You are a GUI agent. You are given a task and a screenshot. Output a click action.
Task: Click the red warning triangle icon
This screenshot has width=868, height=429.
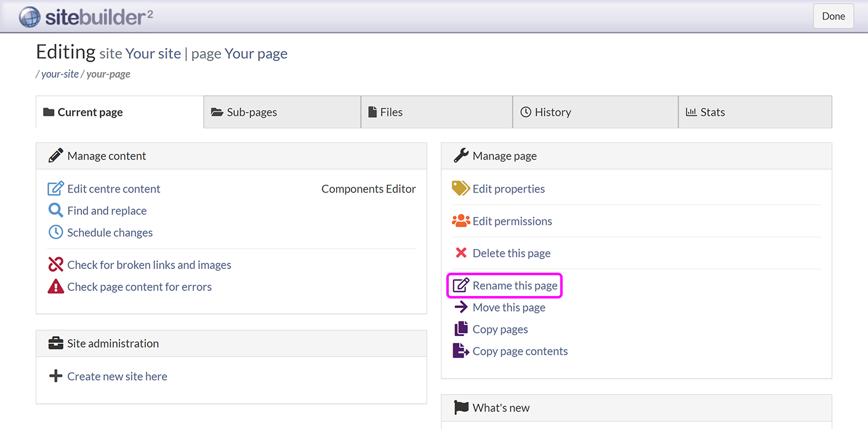[55, 287]
